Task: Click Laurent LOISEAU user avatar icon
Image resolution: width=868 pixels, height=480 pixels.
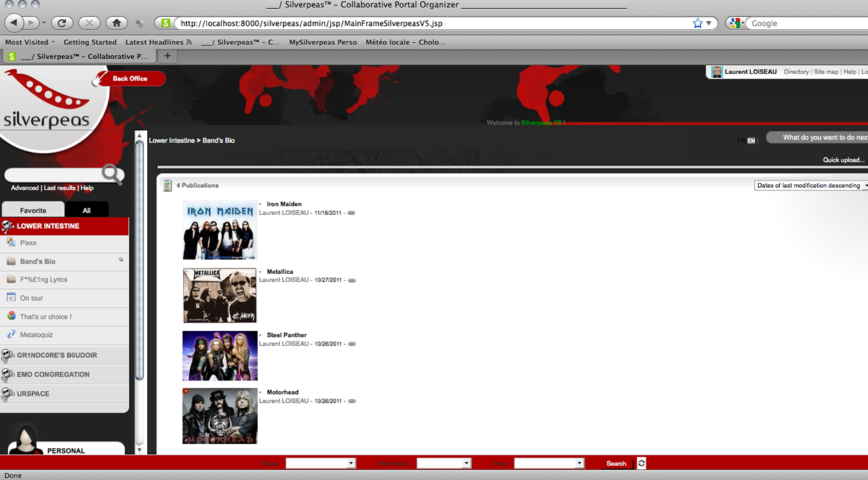Action: point(717,72)
